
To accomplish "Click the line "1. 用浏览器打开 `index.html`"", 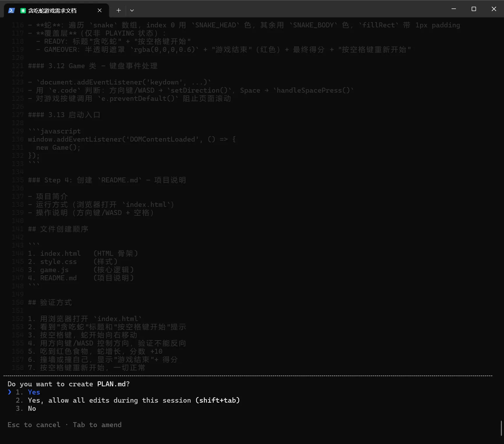I will click(85, 319).
